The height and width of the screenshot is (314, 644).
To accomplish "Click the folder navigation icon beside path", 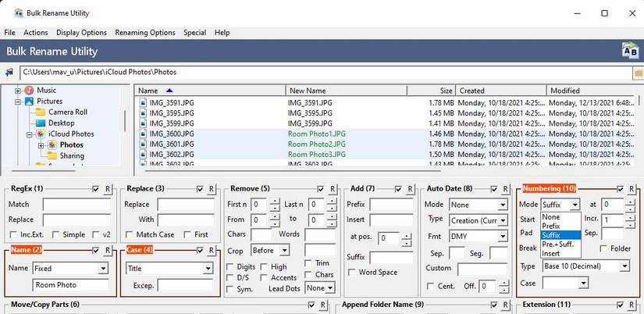I will [9, 73].
